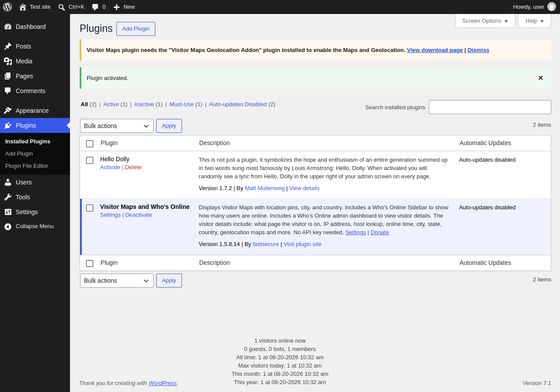560x392 pixels.
Task: Click the plus icon for New
Action: point(116,7)
